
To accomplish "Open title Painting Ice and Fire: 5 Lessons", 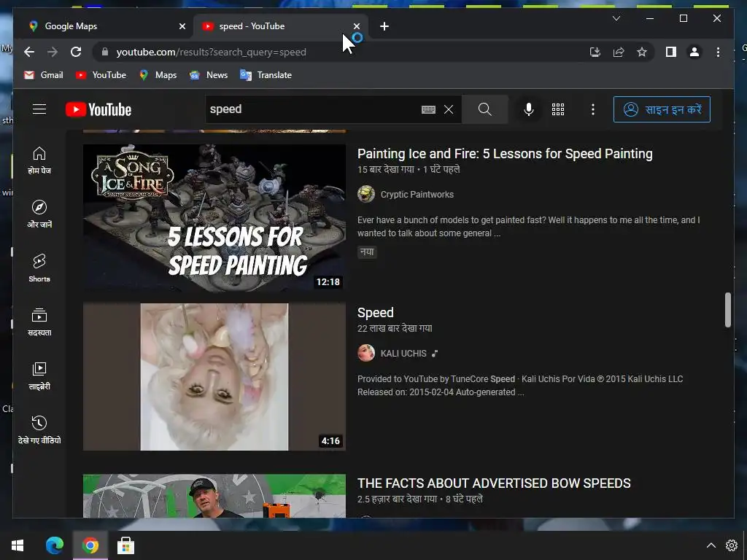I will (x=505, y=154).
